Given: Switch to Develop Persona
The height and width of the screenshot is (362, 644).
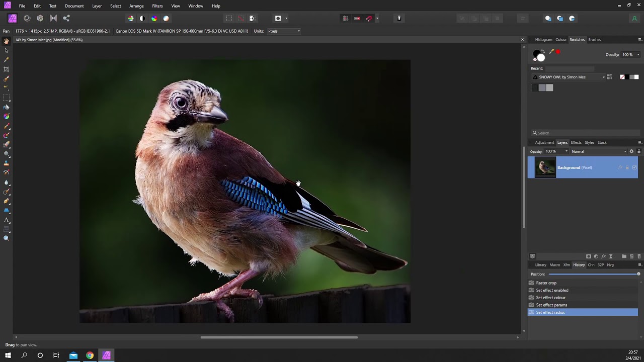Looking at the screenshot, I should click(40, 18).
